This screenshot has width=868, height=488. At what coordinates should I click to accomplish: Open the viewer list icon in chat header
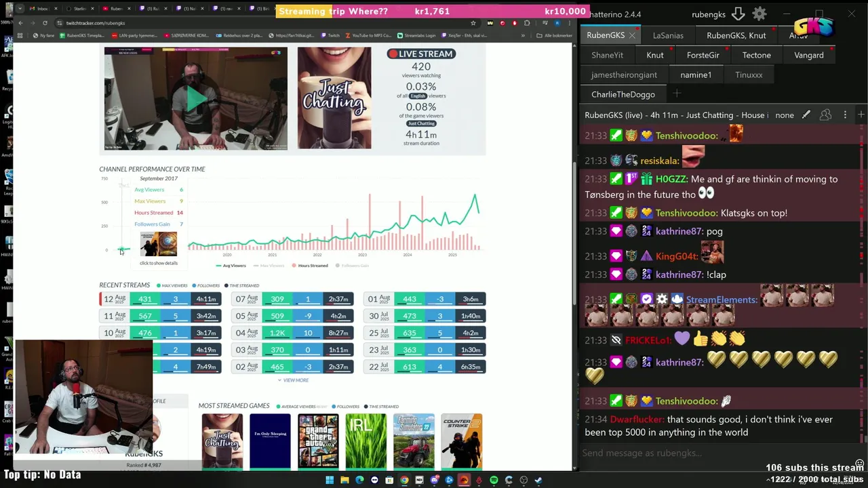pos(825,115)
